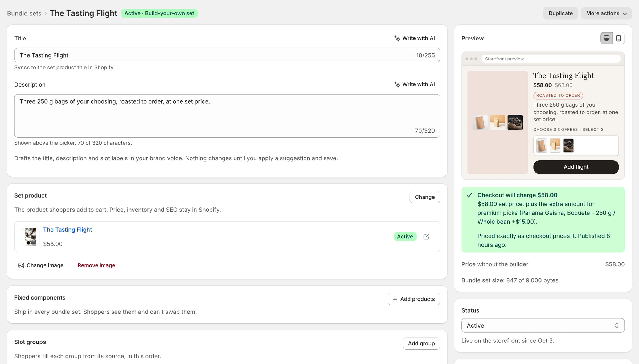The width and height of the screenshot is (639, 364).
Task: Select first kraft bag thumbnail in coffee picker
Action: [x=542, y=146]
